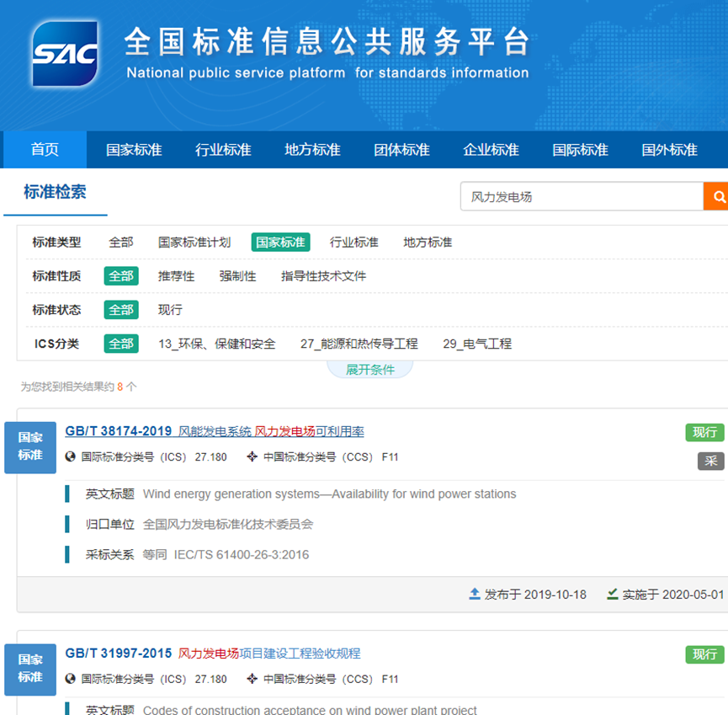The width and height of the screenshot is (728, 715).
Task: Click CCS compass icon for GB/T 38174-2019
Action: click(x=252, y=456)
